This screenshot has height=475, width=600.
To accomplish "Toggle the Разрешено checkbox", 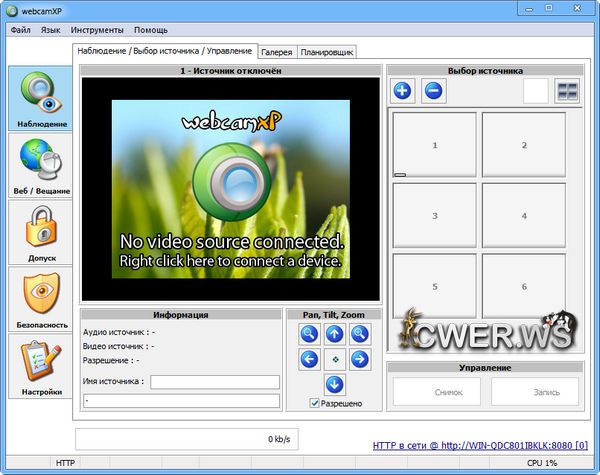I will click(x=315, y=403).
